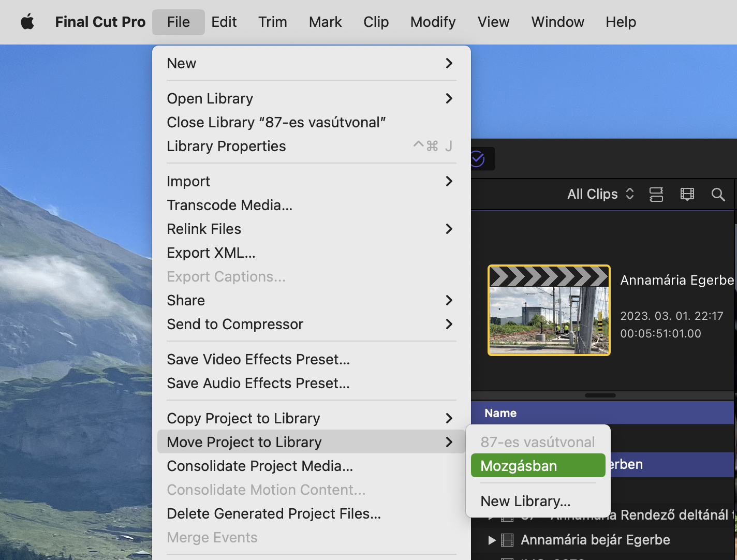The width and height of the screenshot is (737, 560).
Task: Expand the Share submenu
Action: (x=312, y=300)
